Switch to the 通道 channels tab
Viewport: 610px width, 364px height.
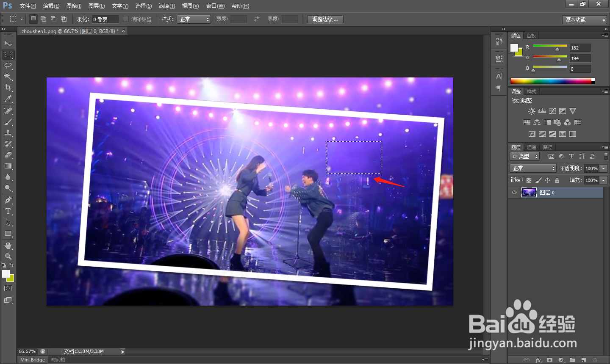(532, 147)
